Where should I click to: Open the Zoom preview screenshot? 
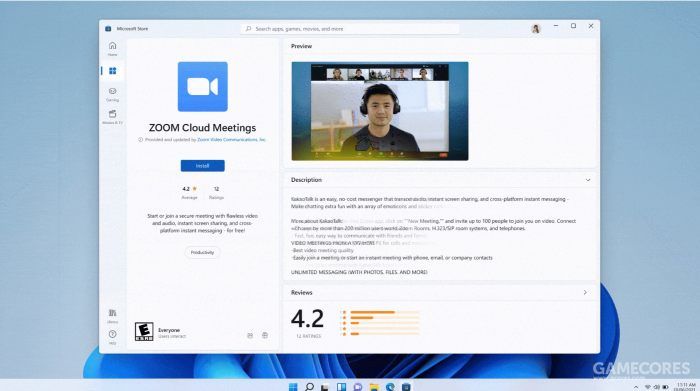click(x=380, y=111)
